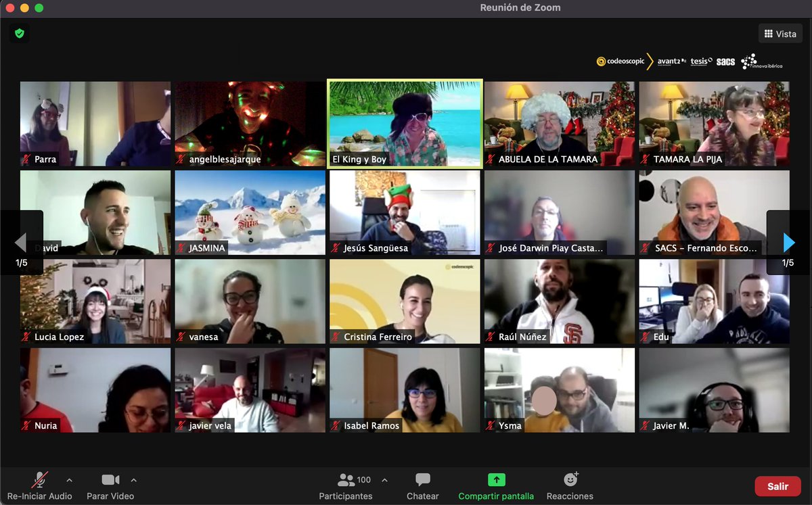Click muted mic icon beside Edu
The width and height of the screenshot is (812, 505).
(646, 337)
